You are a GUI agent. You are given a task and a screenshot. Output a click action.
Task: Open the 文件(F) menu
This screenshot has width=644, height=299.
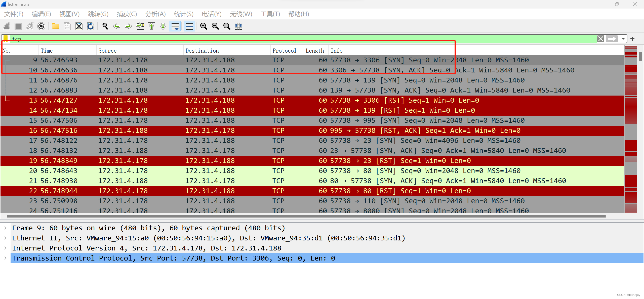(14, 14)
